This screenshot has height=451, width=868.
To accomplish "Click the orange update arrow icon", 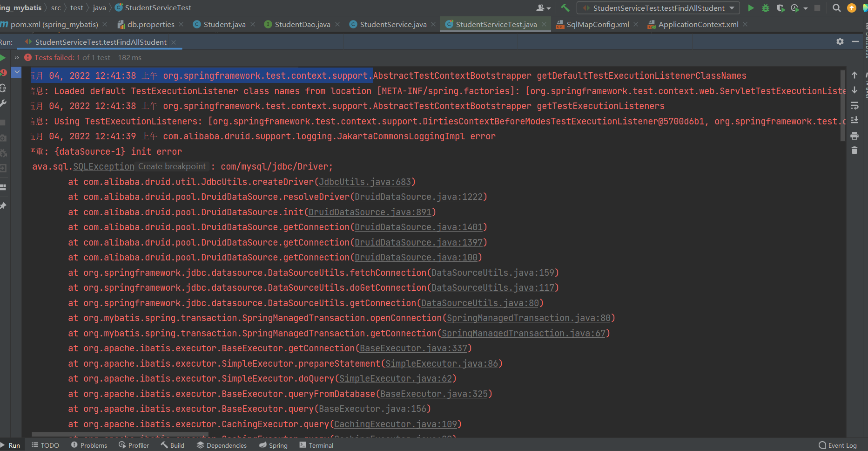I will [x=852, y=8].
